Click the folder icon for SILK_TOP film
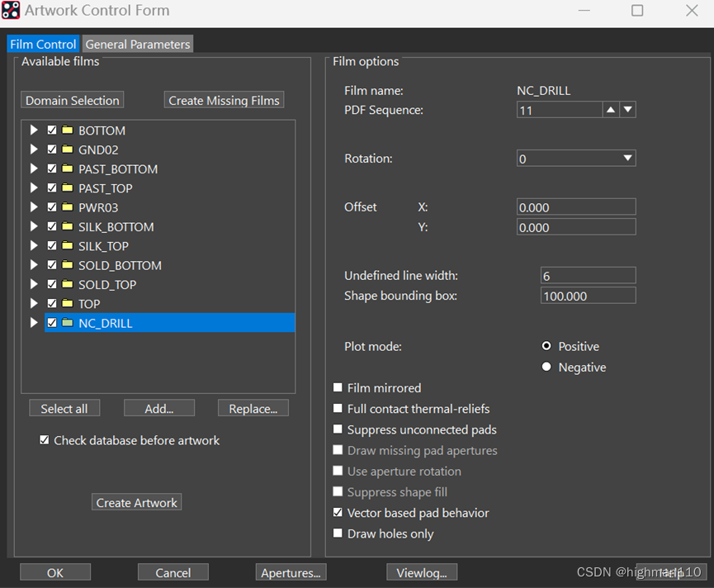Screen dimensions: 714x588 [68, 246]
